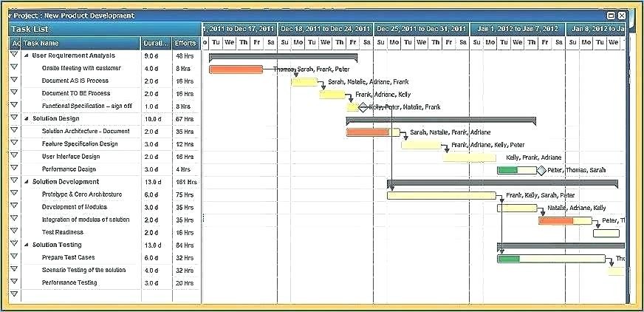Click action triangle beside Document AS IS Process
Image resolution: width=644 pixels, height=312 pixels.
click(14, 81)
